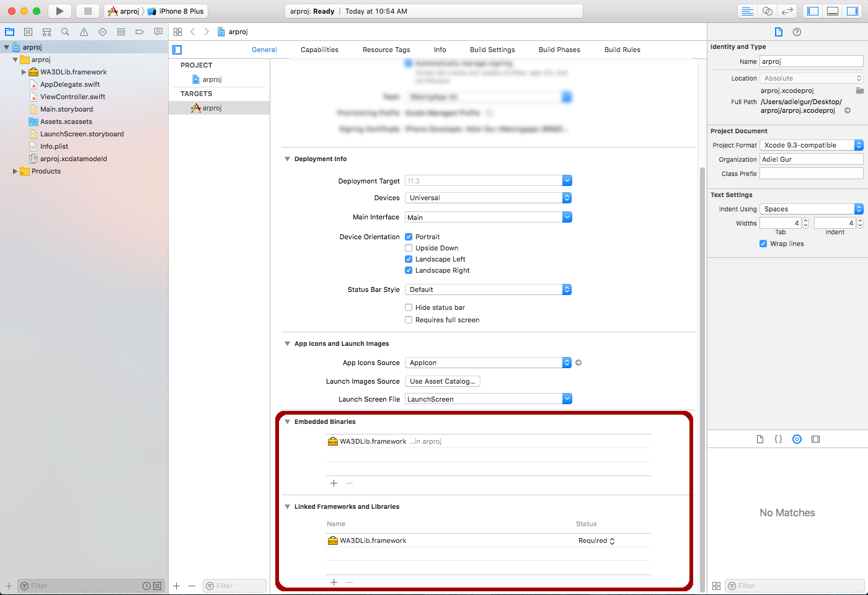
Task: Hide the Utilities inspector pane
Action: pyautogui.click(x=852, y=11)
